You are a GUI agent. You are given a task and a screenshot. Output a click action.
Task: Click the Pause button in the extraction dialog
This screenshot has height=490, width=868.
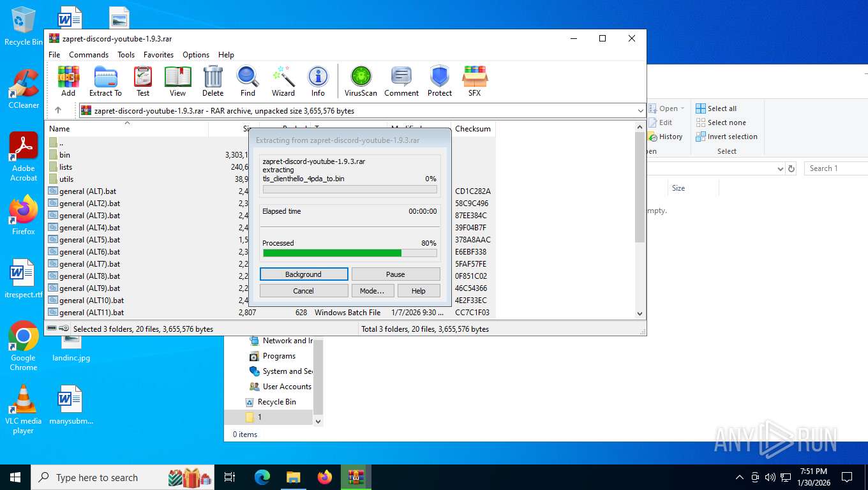(x=396, y=274)
